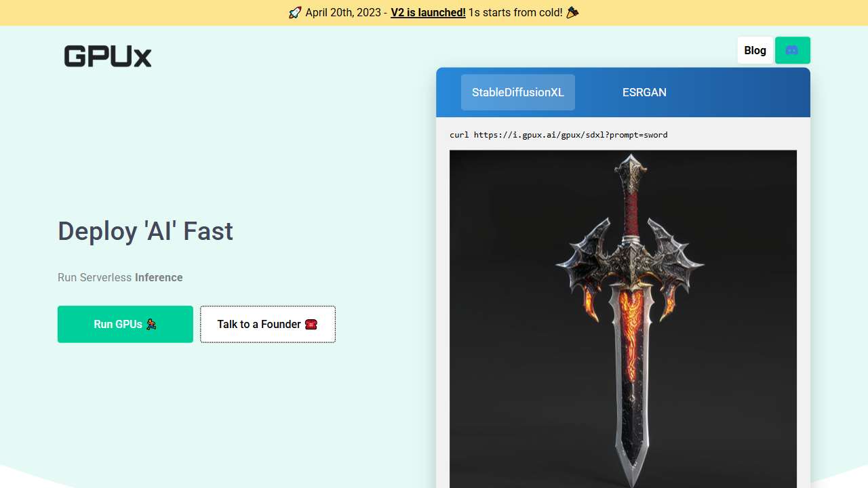Viewport: 868px width, 488px height.
Task: Click the 'Deploy AI Fast' heading
Action: coord(145,231)
